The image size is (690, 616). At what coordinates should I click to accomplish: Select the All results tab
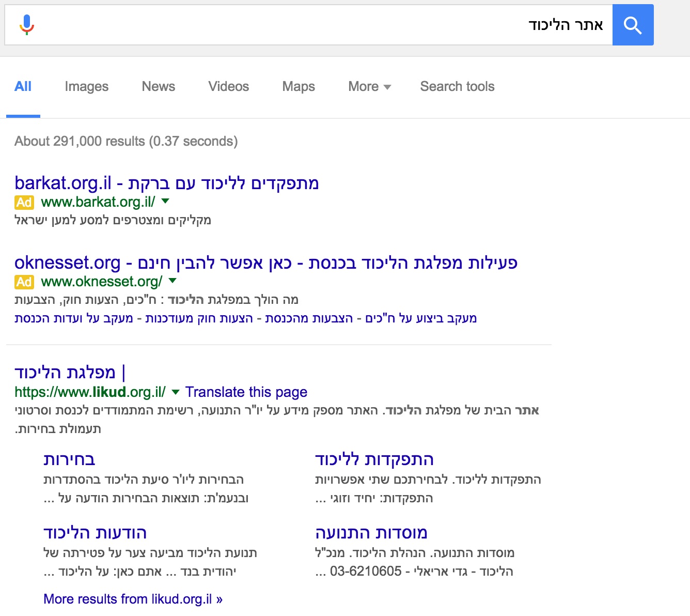coord(23,87)
